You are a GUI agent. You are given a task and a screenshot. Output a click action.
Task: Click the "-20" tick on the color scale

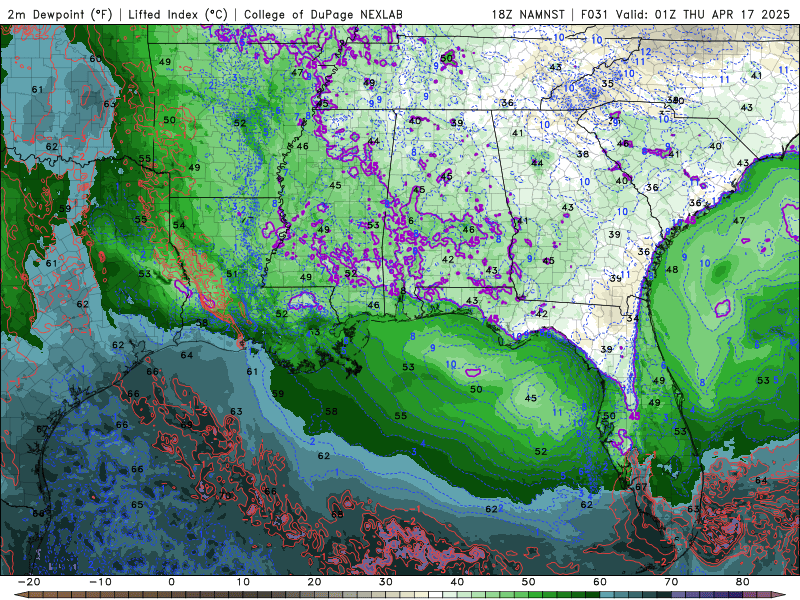click(x=29, y=582)
